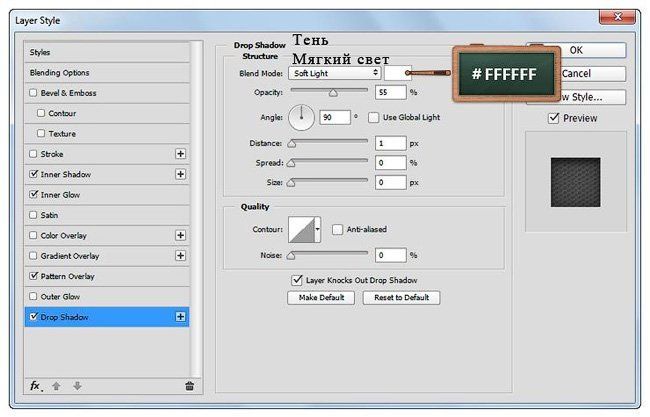Enable the Satin checkbox
This screenshot has width=650, height=417.
pos(34,215)
